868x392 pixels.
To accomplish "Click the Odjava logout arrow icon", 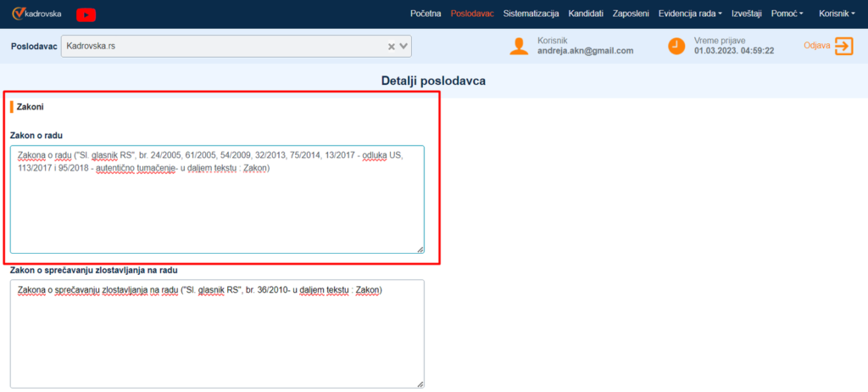I will coord(843,46).
